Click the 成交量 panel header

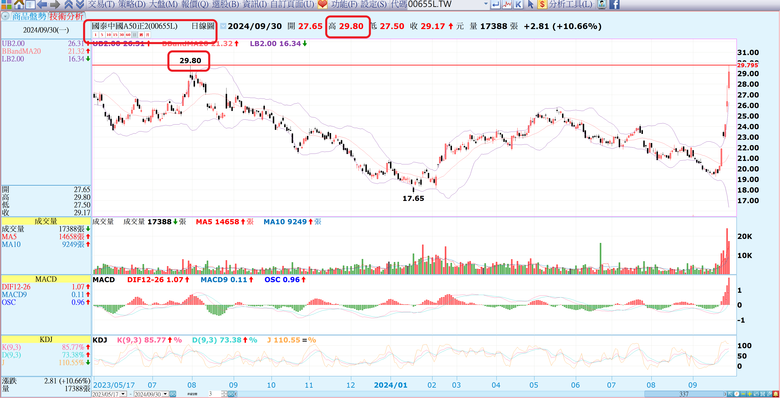(45, 221)
